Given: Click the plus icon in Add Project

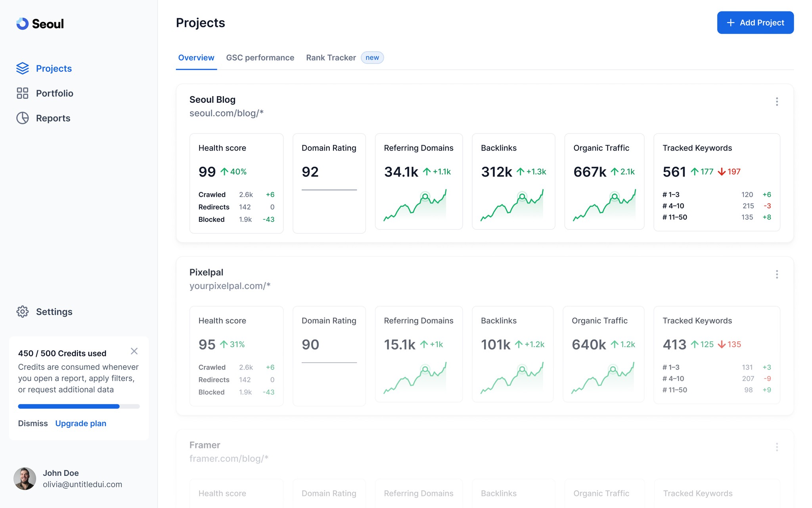Looking at the screenshot, I should 731,23.
